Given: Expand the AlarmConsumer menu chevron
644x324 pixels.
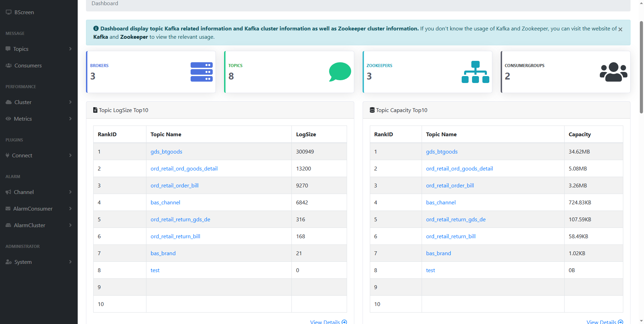Looking at the screenshot, I should click(70, 209).
